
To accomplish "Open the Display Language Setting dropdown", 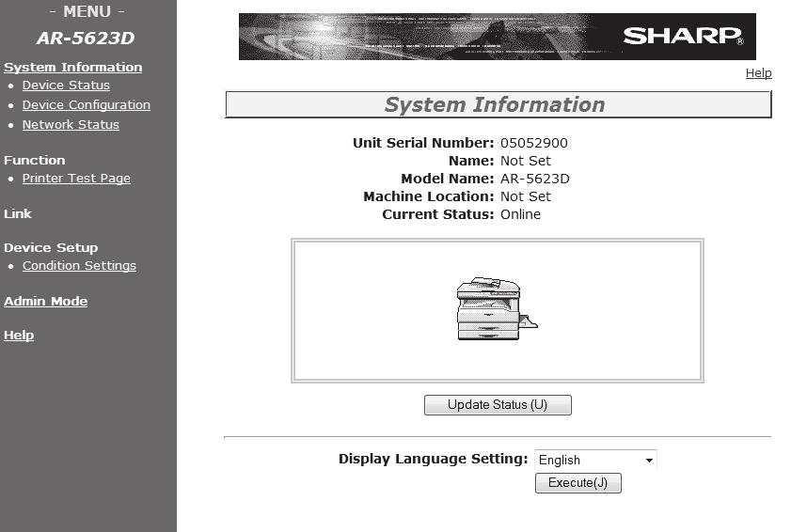I will [595, 460].
